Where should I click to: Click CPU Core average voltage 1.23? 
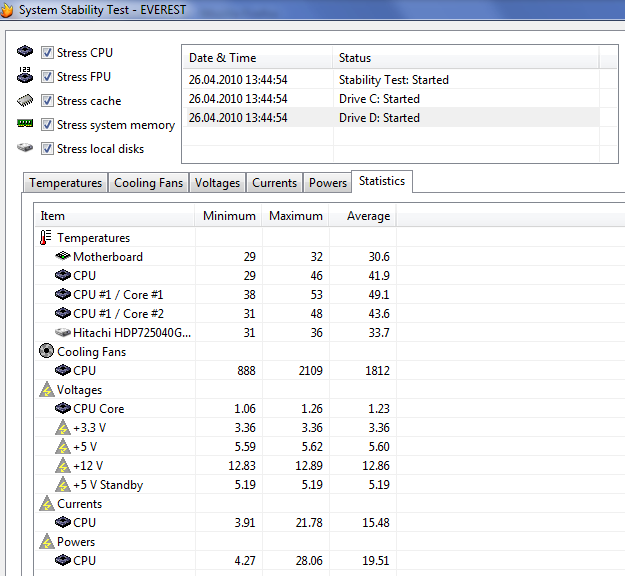pyautogui.click(x=379, y=409)
